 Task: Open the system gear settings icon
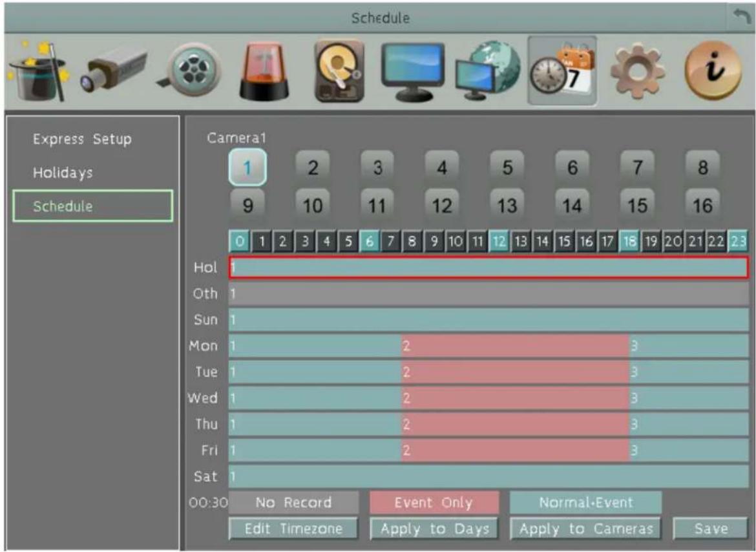click(x=637, y=70)
